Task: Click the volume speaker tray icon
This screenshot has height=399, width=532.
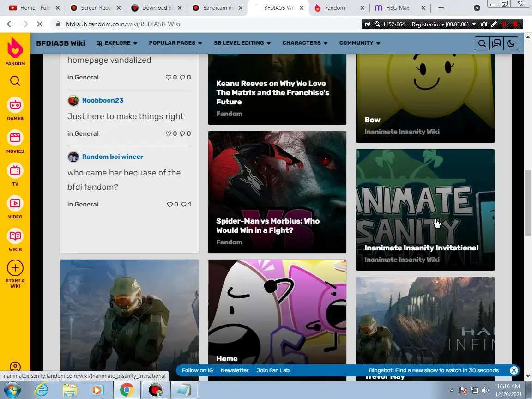Action: click(x=485, y=390)
